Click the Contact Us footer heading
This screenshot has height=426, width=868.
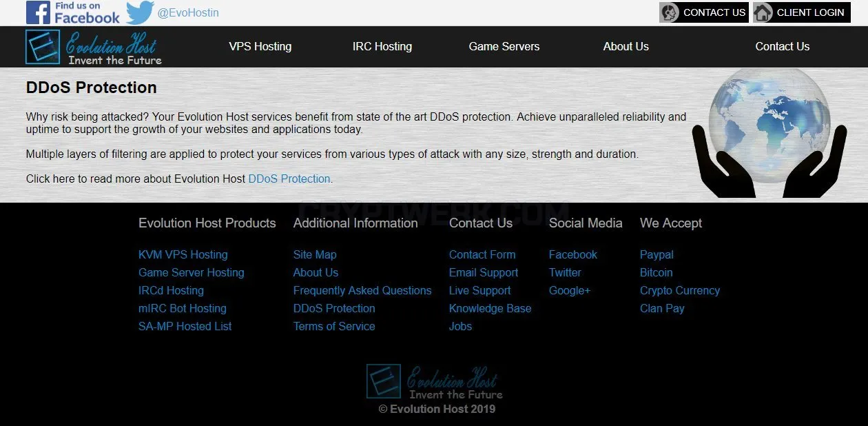coord(481,223)
